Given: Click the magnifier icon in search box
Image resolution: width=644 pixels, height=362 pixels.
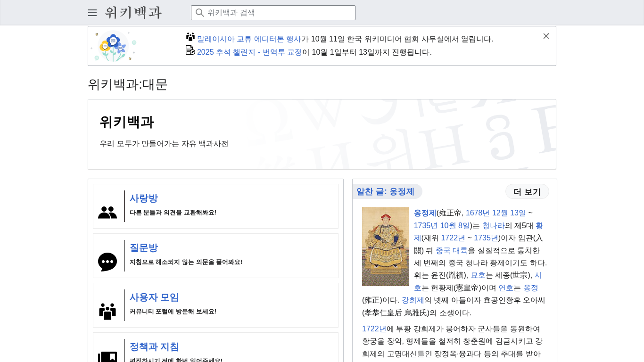Looking at the screenshot, I should 200,13.
